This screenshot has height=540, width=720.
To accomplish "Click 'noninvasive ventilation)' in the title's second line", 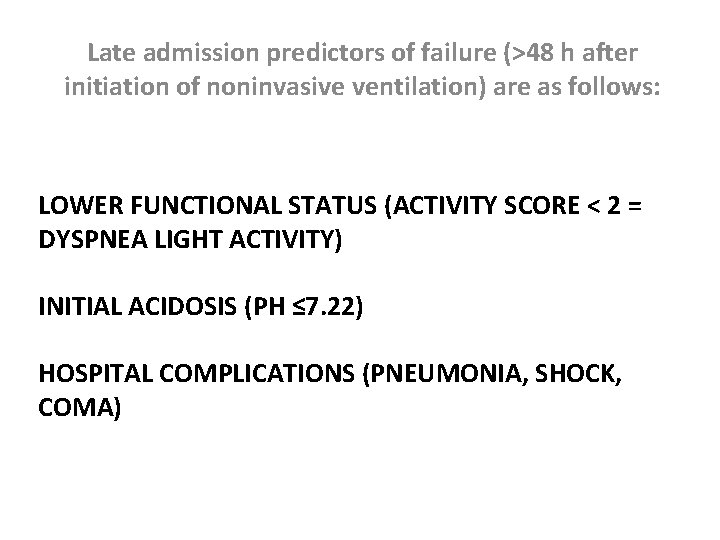I will pos(346,86).
